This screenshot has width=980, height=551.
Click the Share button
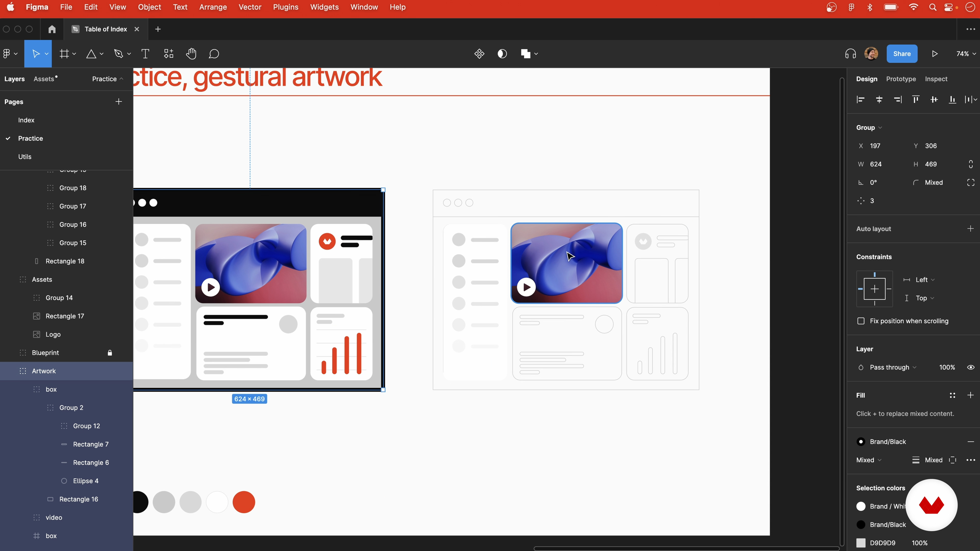[x=902, y=54]
